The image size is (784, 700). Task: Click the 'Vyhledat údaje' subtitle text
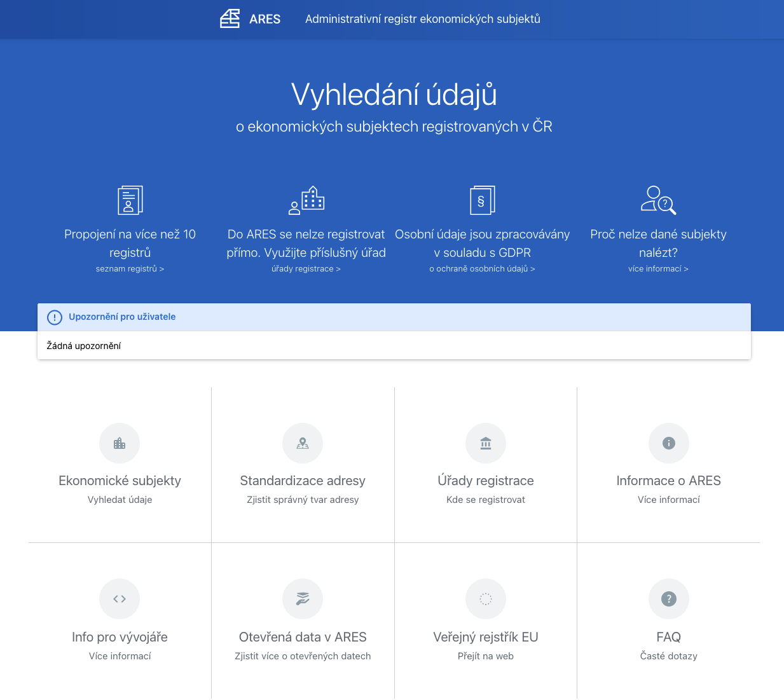[x=120, y=500]
